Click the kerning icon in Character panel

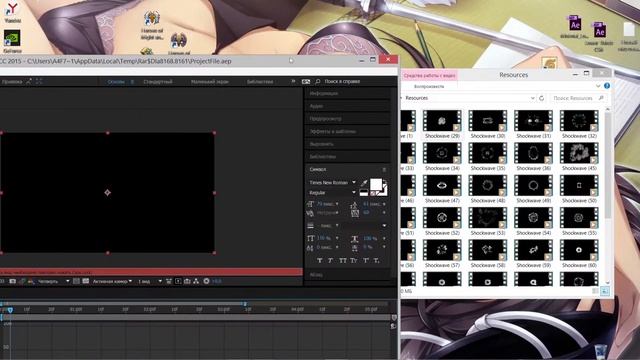(x=310, y=213)
